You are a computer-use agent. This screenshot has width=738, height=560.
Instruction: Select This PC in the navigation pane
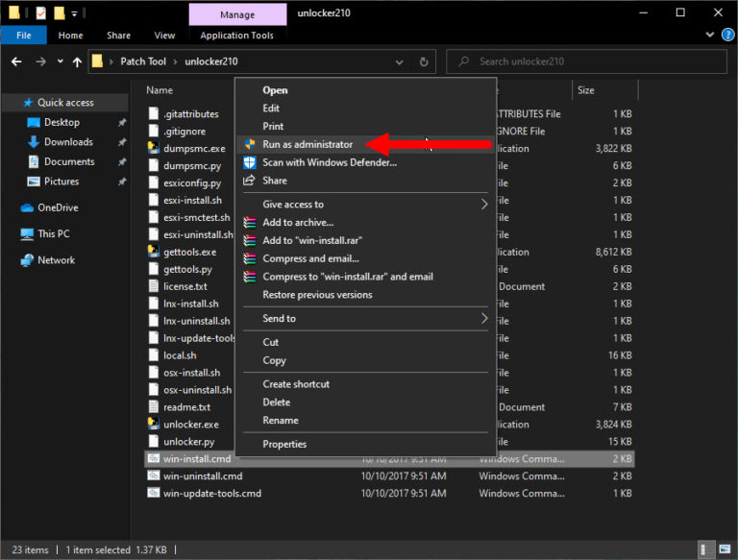click(x=53, y=233)
